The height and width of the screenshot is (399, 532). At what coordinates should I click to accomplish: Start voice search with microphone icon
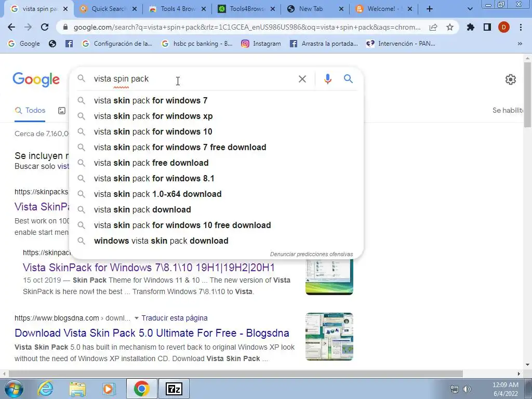pyautogui.click(x=328, y=79)
